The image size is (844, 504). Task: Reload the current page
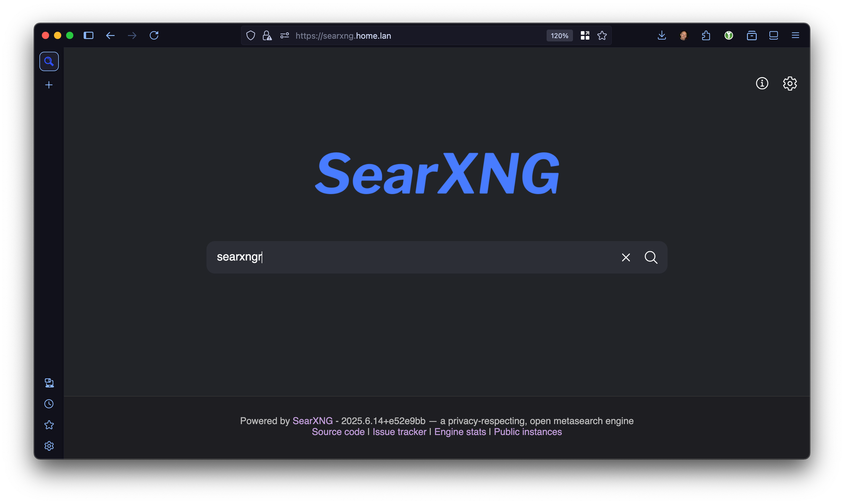point(154,35)
